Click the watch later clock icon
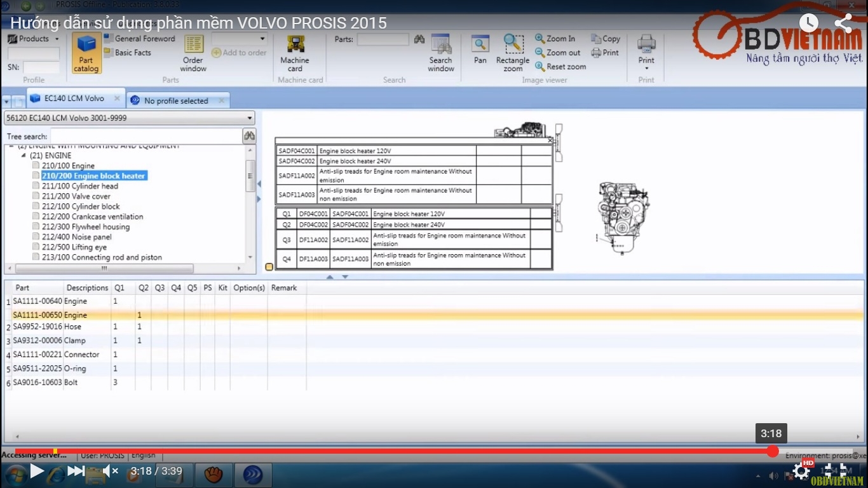Screen dimensions: 868x488 [808, 23]
